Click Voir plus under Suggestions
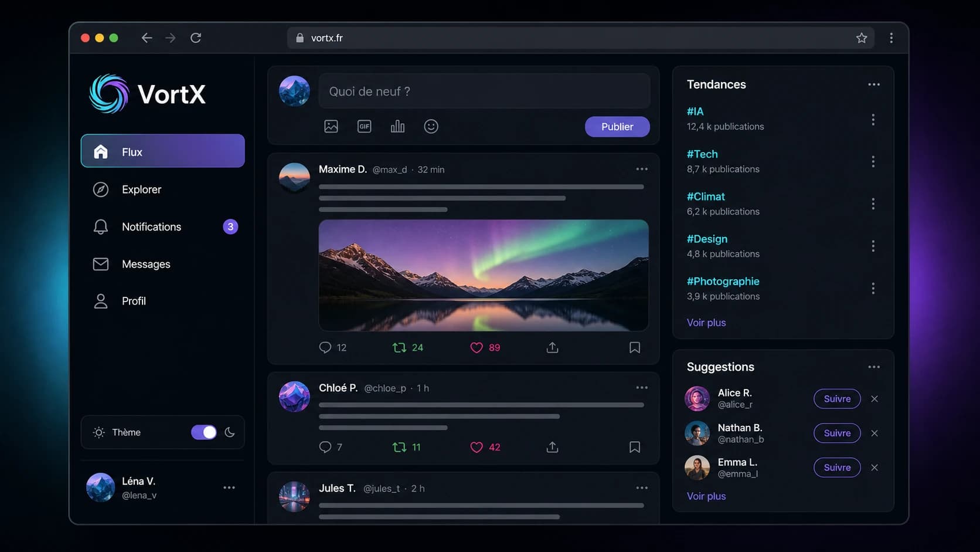This screenshot has width=980, height=552. [x=706, y=496]
